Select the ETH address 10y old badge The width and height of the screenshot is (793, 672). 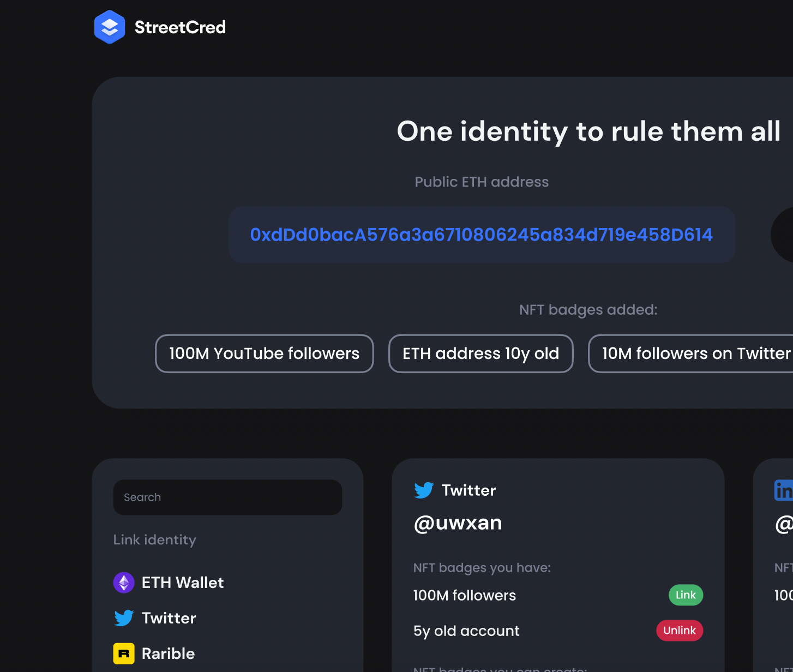480,353
